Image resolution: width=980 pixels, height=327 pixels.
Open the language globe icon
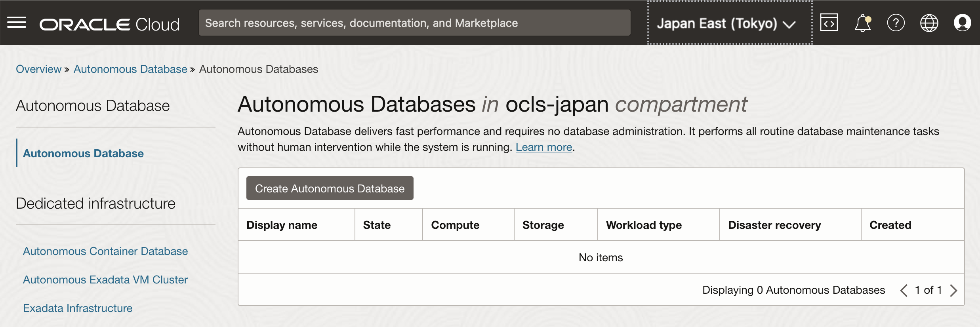(929, 23)
